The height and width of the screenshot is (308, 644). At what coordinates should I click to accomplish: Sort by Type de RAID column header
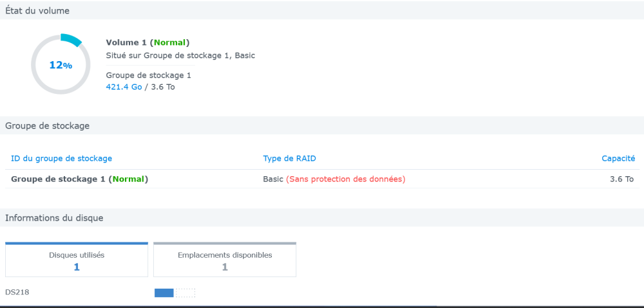(289, 158)
